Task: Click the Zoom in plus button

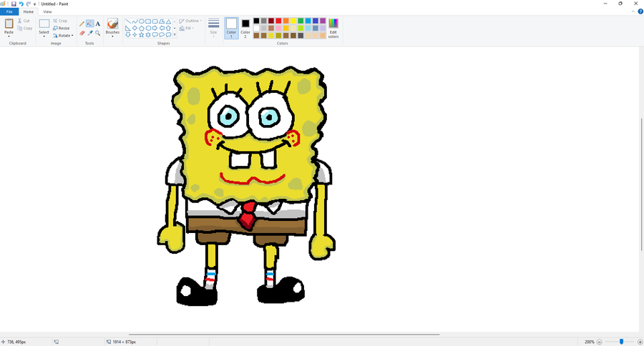Action: pos(640,342)
